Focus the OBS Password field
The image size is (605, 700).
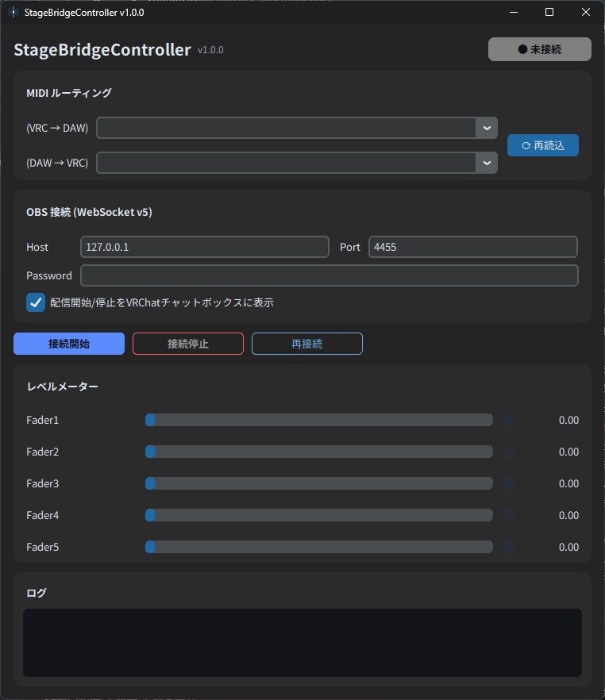[x=329, y=275]
